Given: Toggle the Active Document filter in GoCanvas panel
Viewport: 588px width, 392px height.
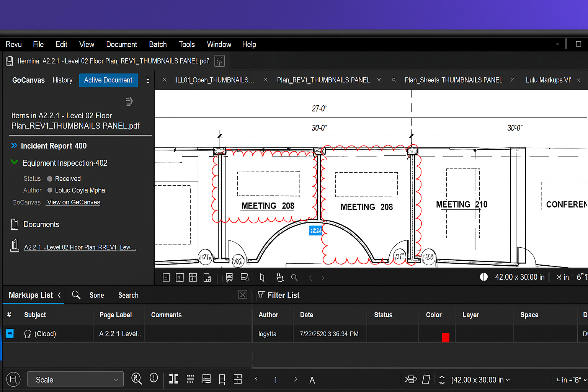Looking at the screenshot, I should [108, 80].
